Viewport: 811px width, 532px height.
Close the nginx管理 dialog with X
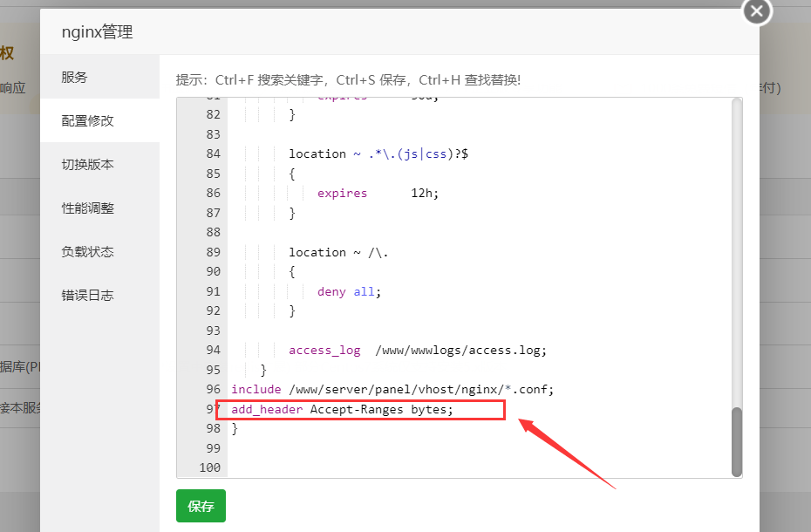click(x=757, y=10)
